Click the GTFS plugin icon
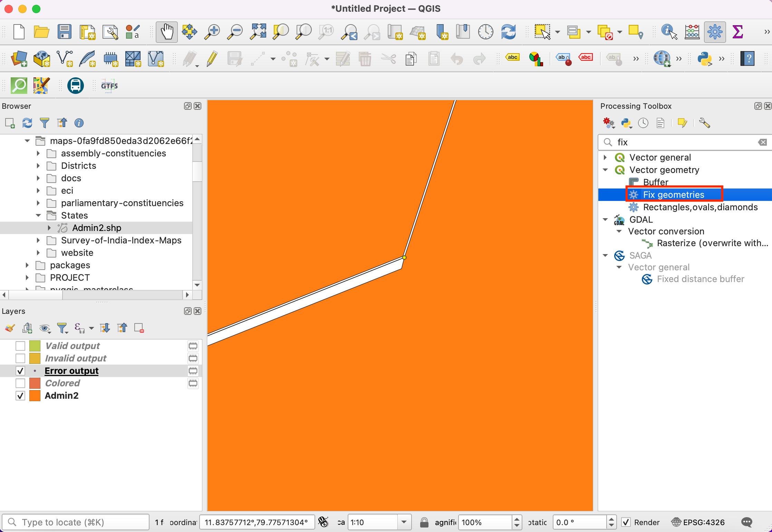Image resolution: width=772 pixels, height=532 pixels. point(109,86)
